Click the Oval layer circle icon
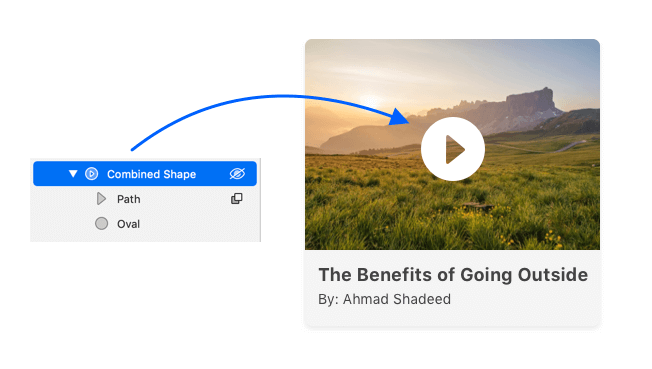This screenshot has height=369, width=652. pos(101,223)
